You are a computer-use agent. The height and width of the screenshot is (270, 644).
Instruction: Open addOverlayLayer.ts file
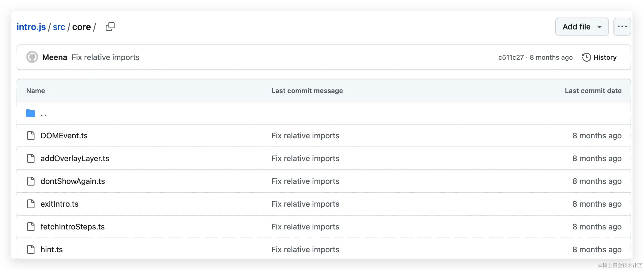pos(75,158)
